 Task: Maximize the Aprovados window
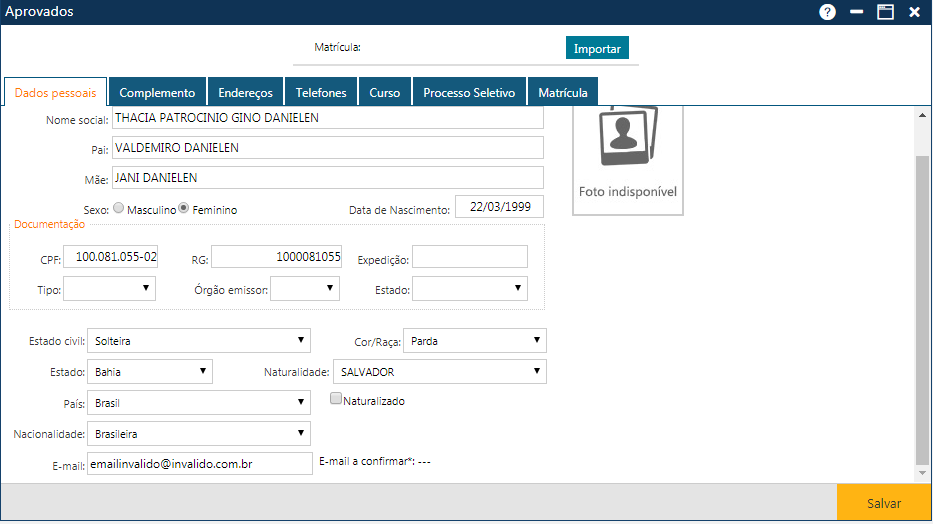884,12
